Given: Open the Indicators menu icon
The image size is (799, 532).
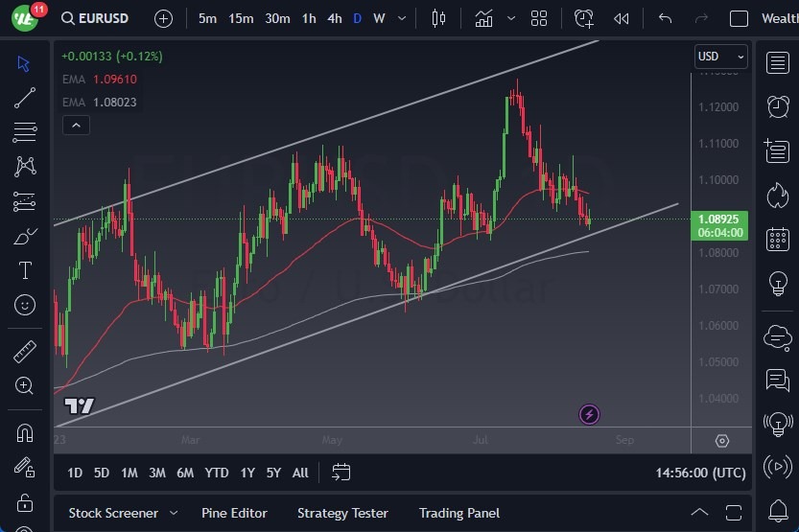Looking at the screenshot, I should (x=483, y=18).
